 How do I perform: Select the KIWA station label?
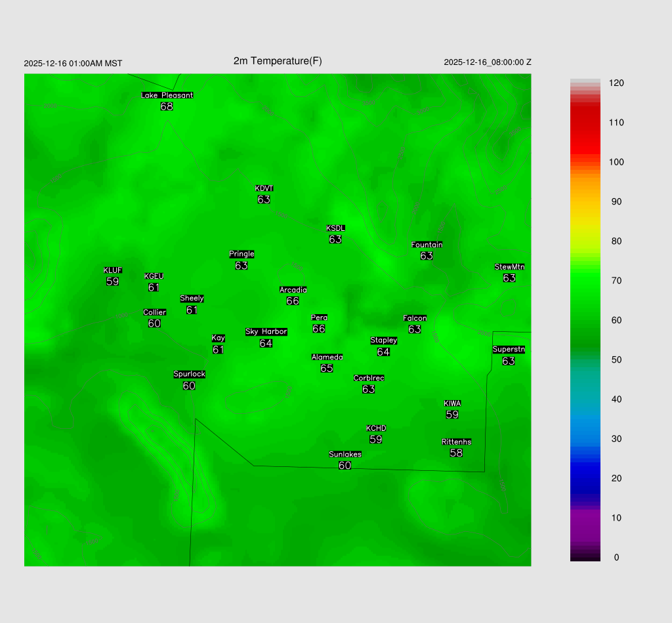tap(452, 403)
